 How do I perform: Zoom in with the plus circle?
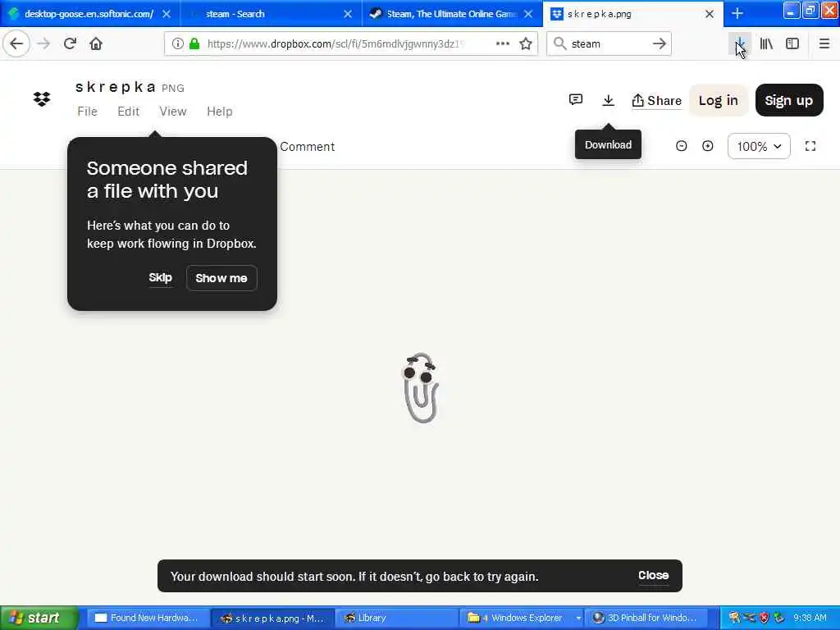[x=708, y=146]
